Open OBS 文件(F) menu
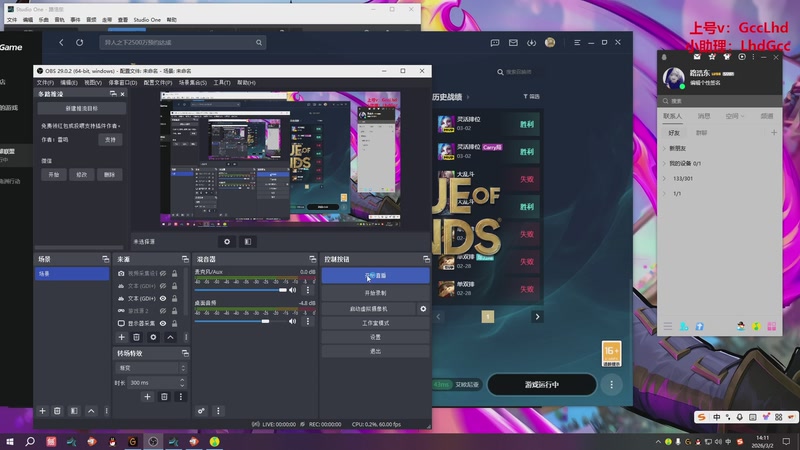 coord(45,83)
